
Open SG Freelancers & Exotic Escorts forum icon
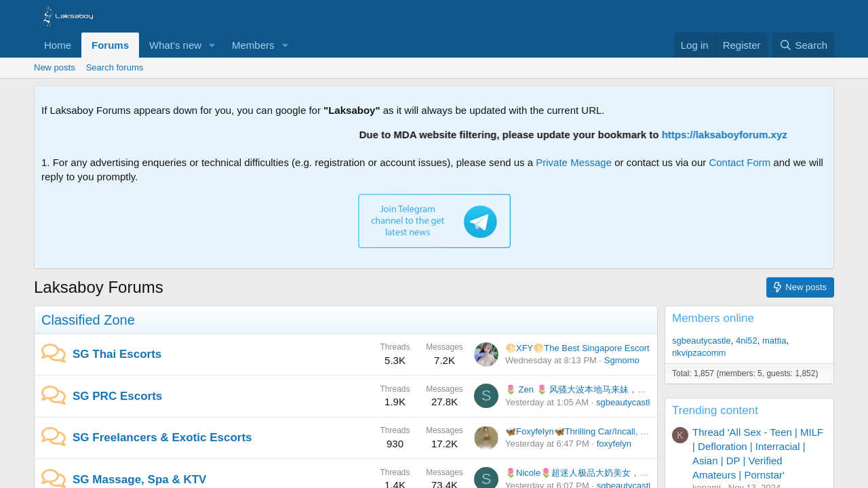pyautogui.click(x=54, y=437)
